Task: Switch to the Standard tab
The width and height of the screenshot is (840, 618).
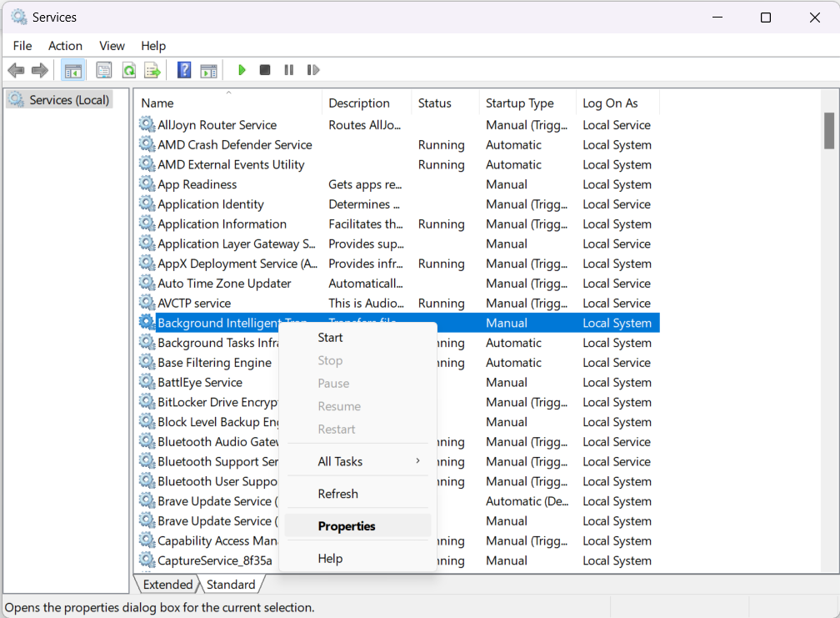Action: click(x=231, y=585)
